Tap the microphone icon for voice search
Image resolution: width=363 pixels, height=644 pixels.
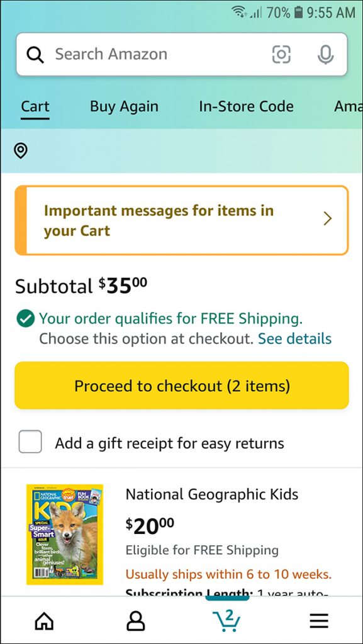coord(325,54)
